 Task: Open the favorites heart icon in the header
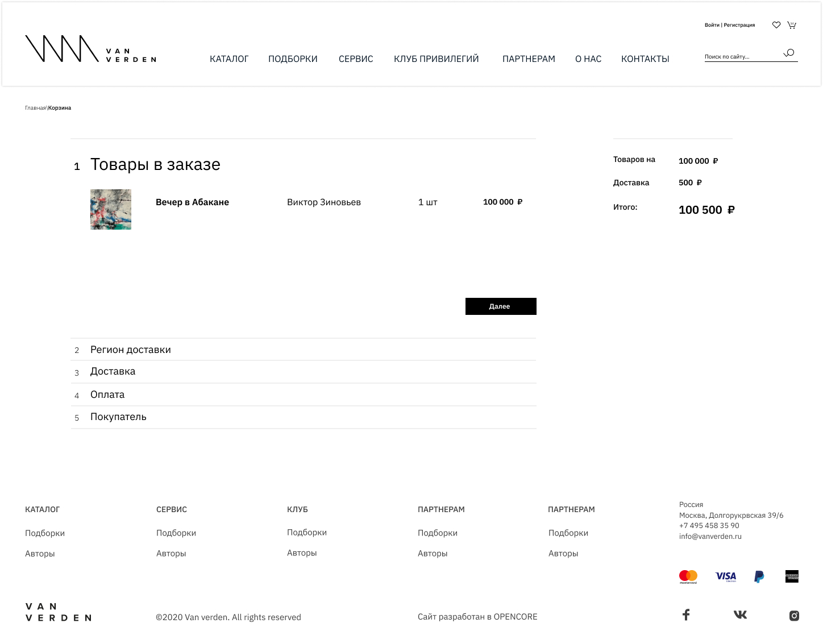[776, 25]
